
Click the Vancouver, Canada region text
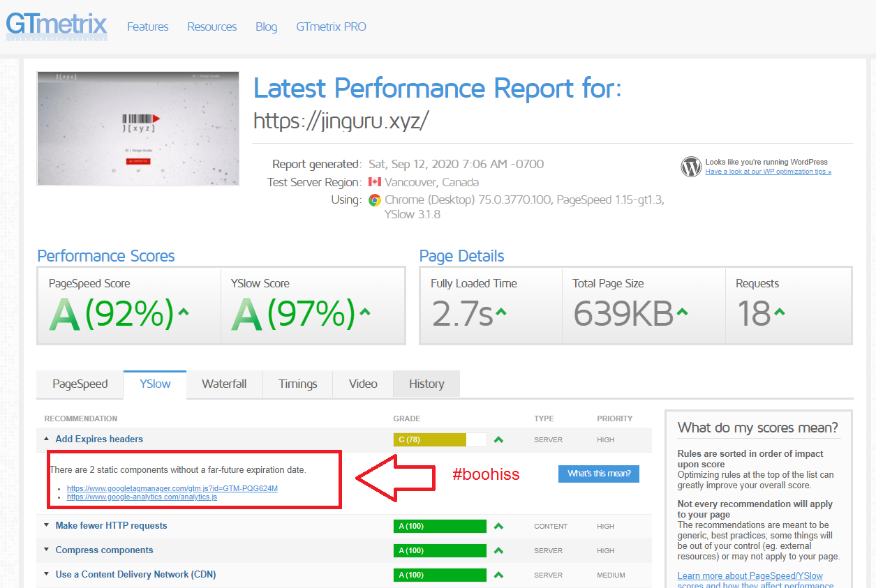click(x=432, y=182)
